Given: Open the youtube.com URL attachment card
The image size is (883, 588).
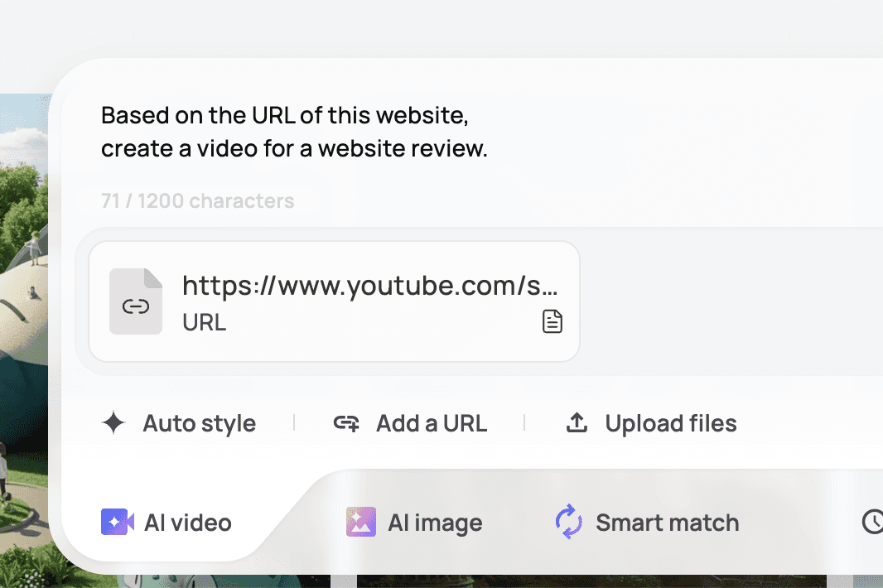Looking at the screenshot, I should click(334, 301).
